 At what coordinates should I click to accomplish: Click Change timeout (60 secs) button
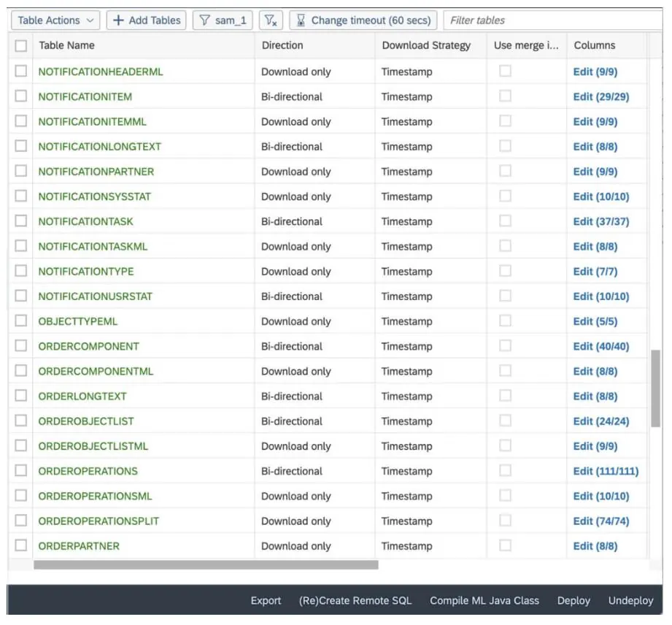[363, 20]
